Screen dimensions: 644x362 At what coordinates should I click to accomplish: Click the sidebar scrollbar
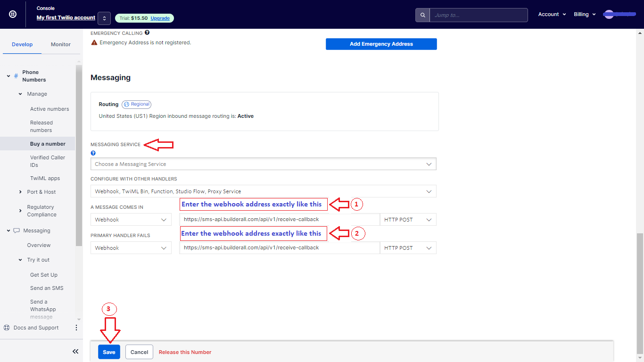point(79,156)
